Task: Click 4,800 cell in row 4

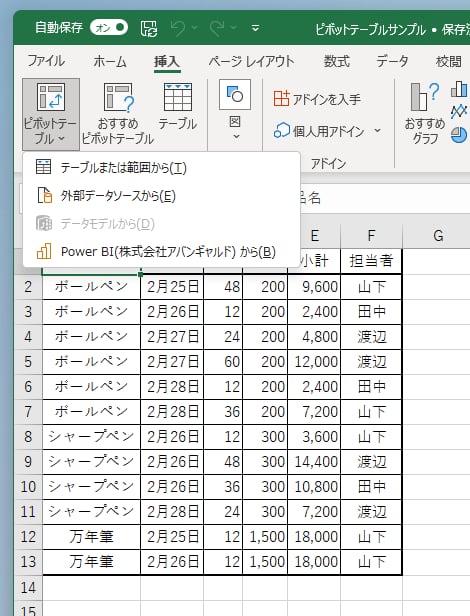Action: tap(314, 336)
